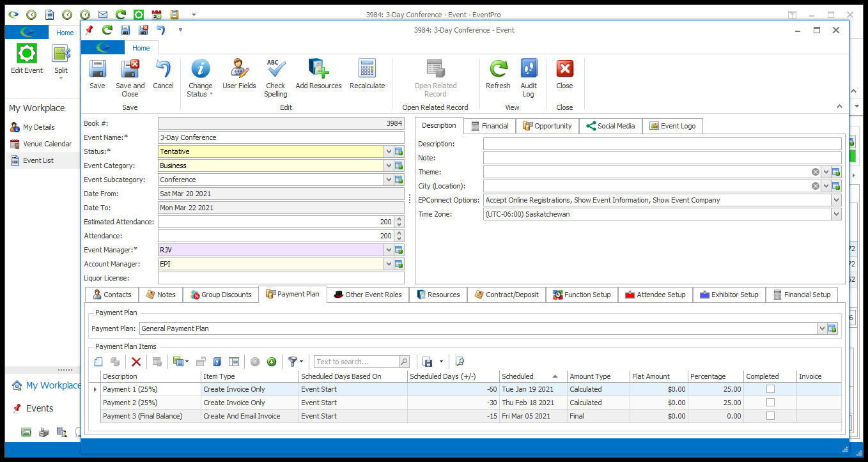
Task: Expand the Time Zone dropdown
Action: point(836,214)
